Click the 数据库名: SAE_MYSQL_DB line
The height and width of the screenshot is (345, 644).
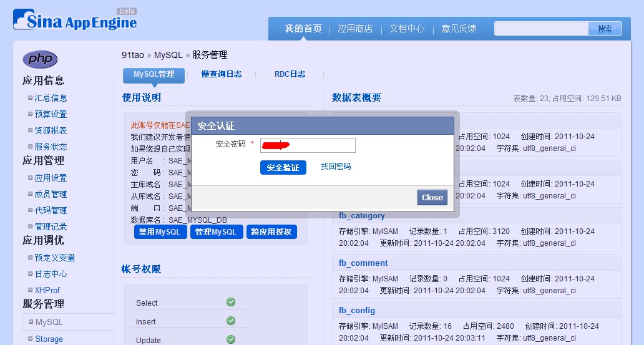178,220
